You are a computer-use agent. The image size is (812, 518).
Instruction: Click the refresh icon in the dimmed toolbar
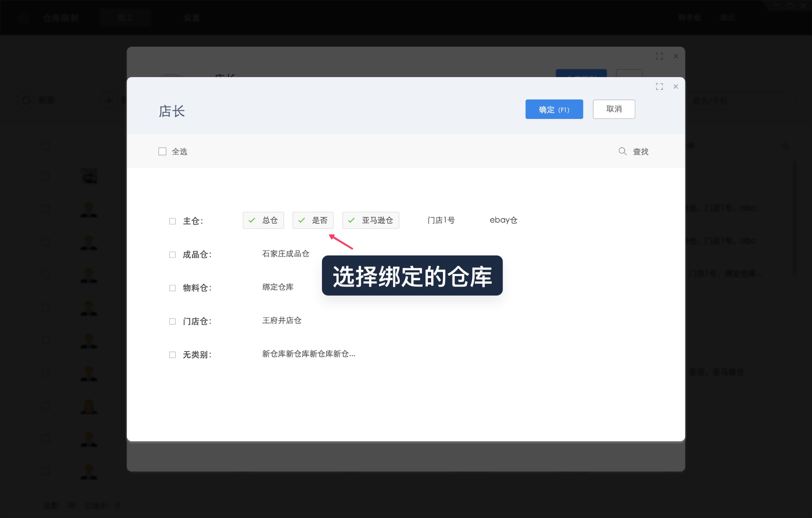[x=26, y=100]
